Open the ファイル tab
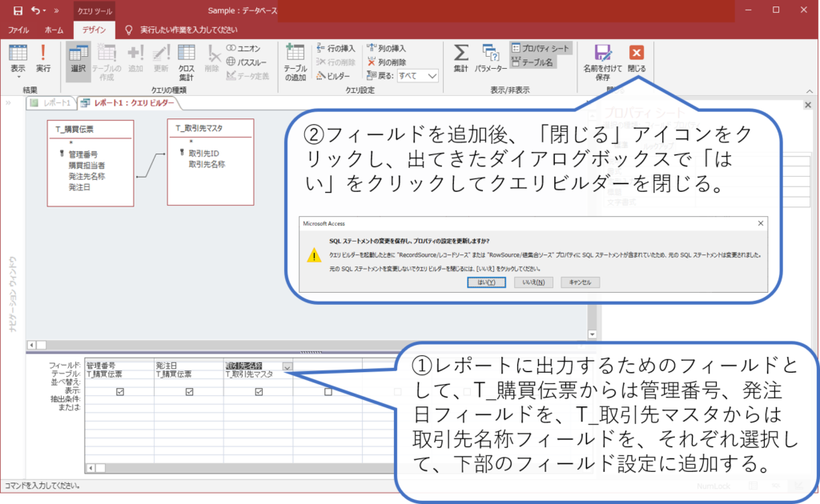The height and width of the screenshot is (504, 820). pos(18,30)
